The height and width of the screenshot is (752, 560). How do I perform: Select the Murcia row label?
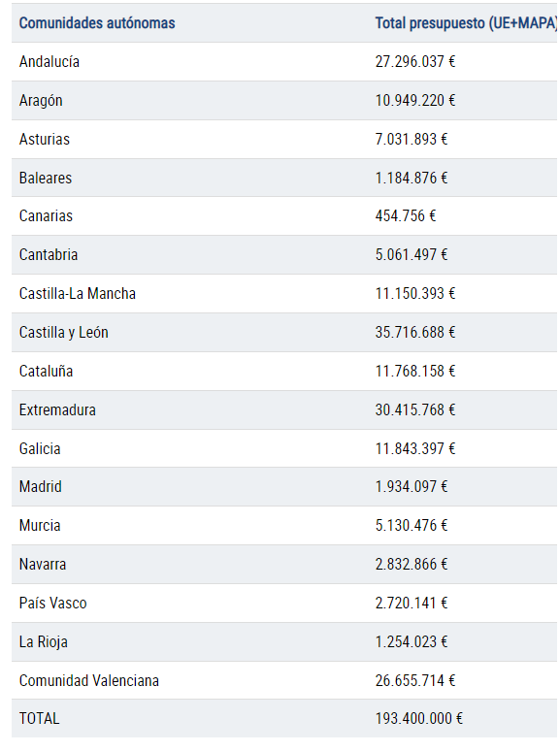coord(40,526)
